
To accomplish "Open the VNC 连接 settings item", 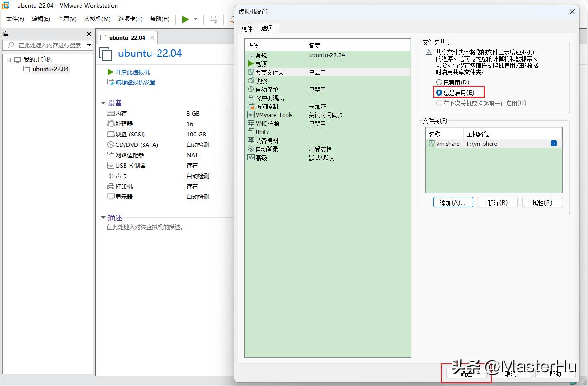I will [x=270, y=123].
